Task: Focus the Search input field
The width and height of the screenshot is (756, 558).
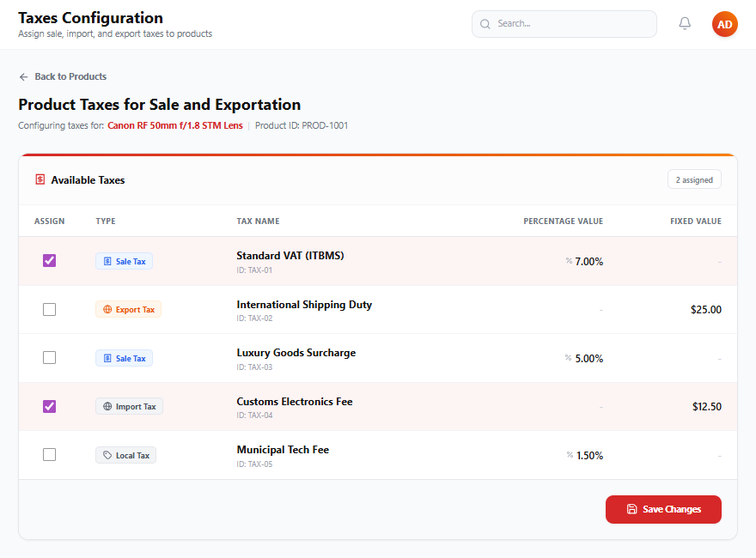Action: [x=564, y=24]
